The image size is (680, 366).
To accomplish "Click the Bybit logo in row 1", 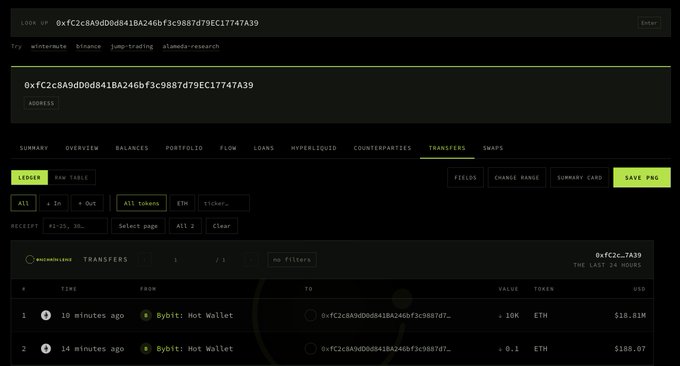I will point(146,315).
